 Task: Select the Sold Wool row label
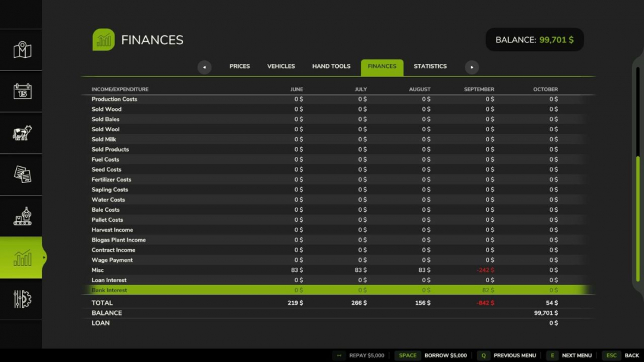pyautogui.click(x=105, y=129)
